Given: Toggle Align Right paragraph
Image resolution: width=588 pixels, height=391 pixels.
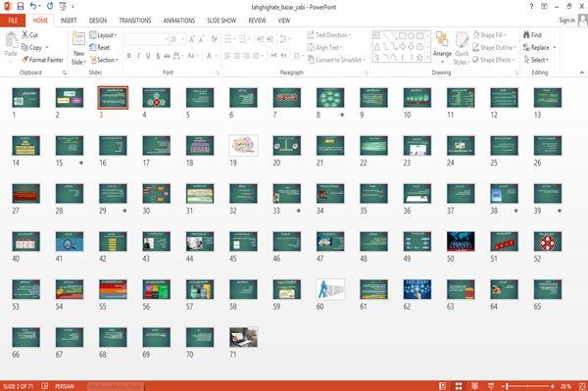Looking at the screenshot, I should [246, 56].
